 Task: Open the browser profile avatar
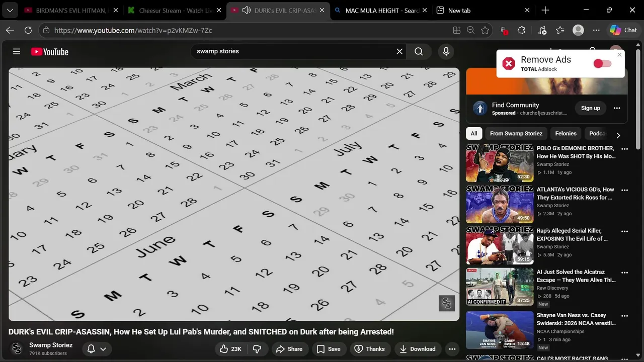578,30
